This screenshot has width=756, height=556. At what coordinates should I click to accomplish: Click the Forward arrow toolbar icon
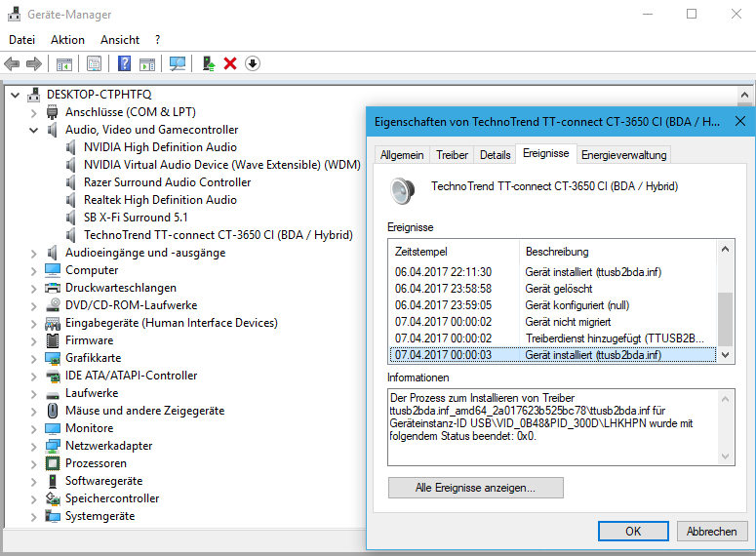(34, 63)
